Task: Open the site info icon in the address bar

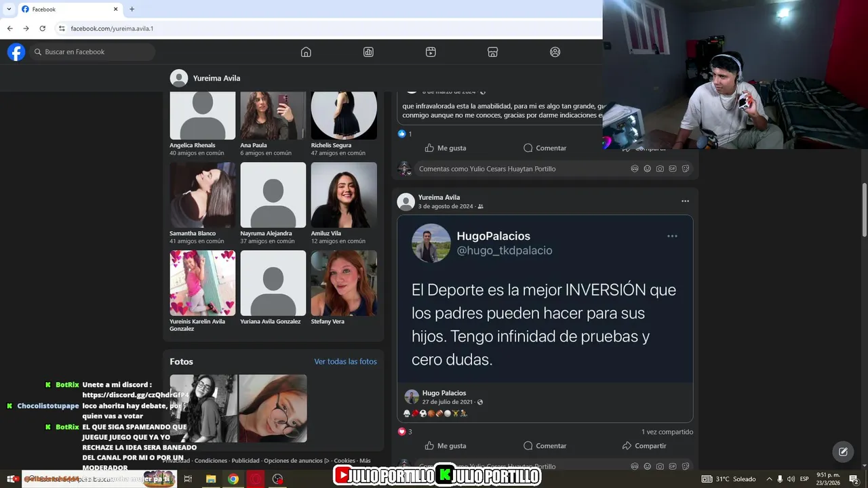Action: 62,28
